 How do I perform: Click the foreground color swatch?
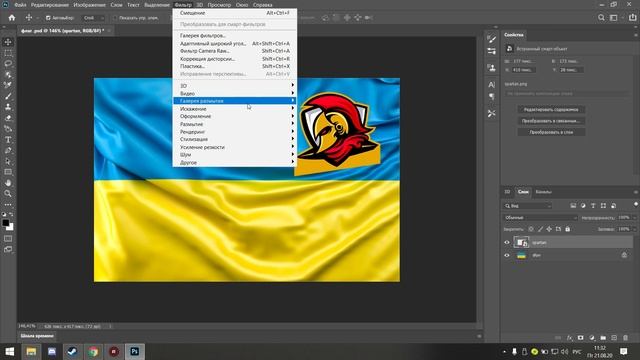pos(5,223)
